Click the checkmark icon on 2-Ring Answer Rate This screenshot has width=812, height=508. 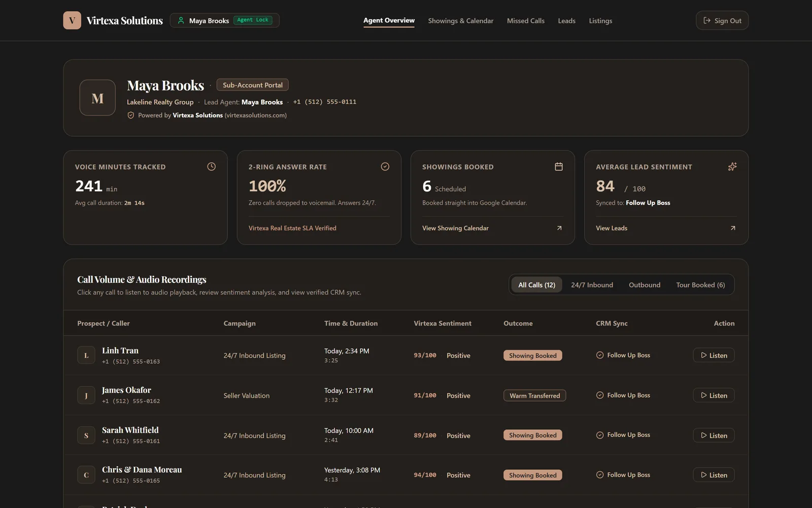click(385, 167)
